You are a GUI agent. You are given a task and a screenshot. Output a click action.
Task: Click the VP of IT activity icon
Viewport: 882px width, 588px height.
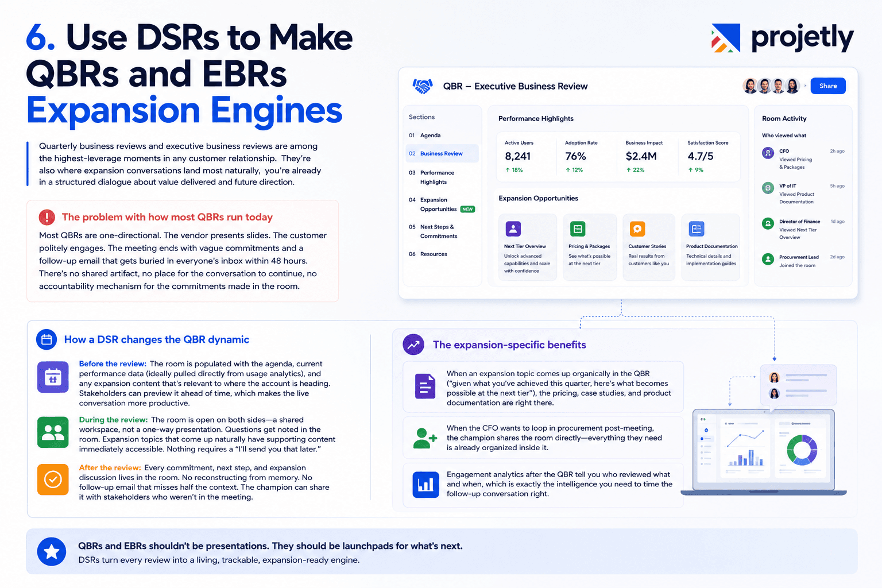(x=768, y=188)
